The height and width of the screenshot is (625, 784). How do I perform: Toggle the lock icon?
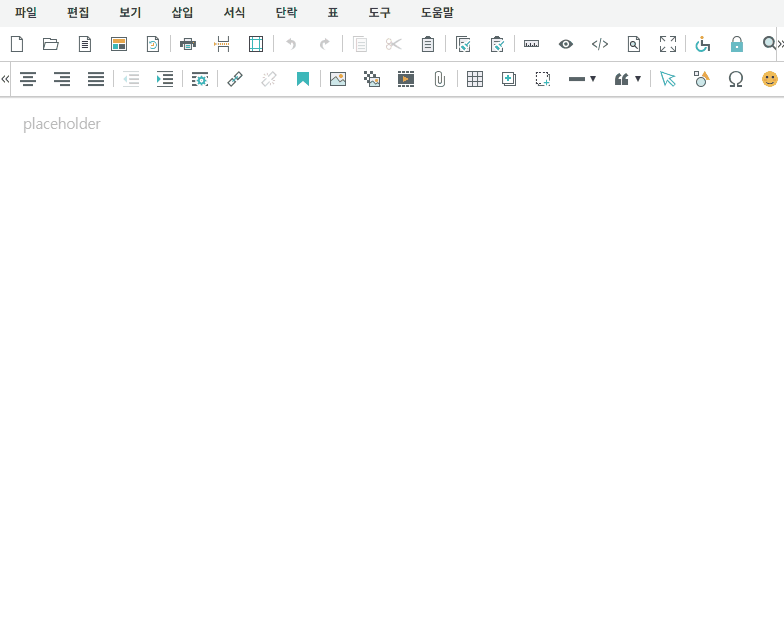[x=737, y=44]
